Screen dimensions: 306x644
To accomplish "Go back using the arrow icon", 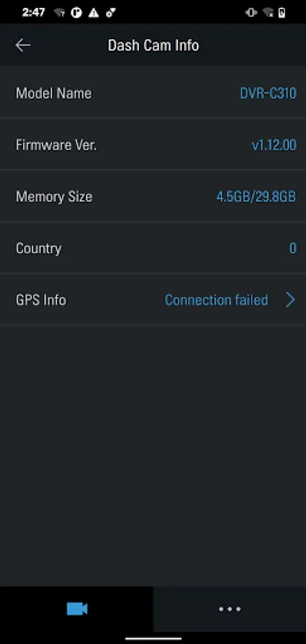I will click(x=23, y=45).
